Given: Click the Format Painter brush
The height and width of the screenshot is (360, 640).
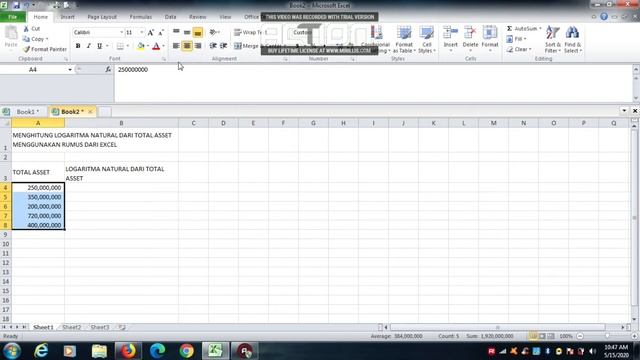Looking at the screenshot, I should (26, 49).
